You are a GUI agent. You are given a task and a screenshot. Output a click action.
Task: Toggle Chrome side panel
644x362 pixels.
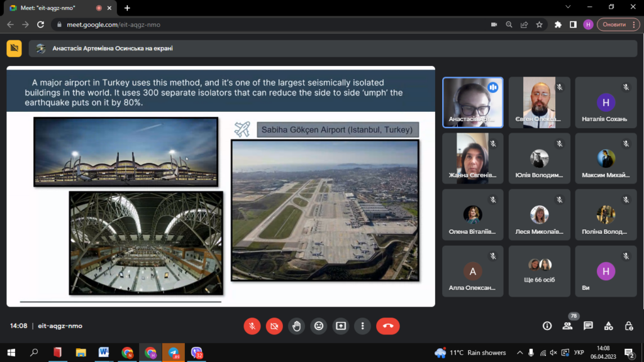point(573,25)
